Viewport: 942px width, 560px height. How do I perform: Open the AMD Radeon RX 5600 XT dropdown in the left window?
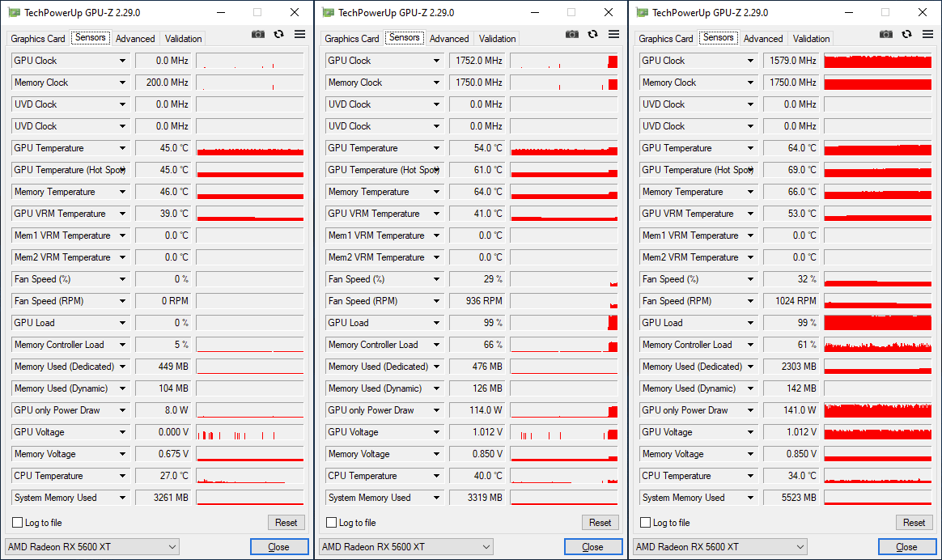pyautogui.click(x=92, y=547)
